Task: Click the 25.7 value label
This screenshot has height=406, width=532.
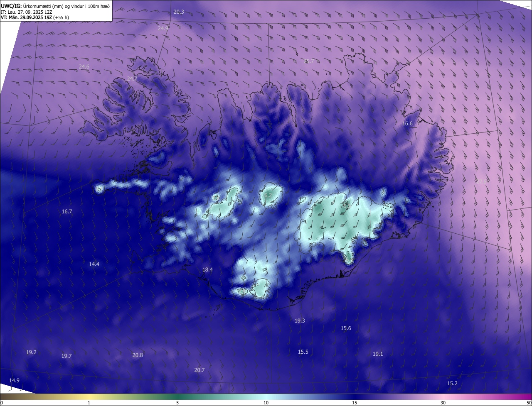Action: [x=309, y=61]
